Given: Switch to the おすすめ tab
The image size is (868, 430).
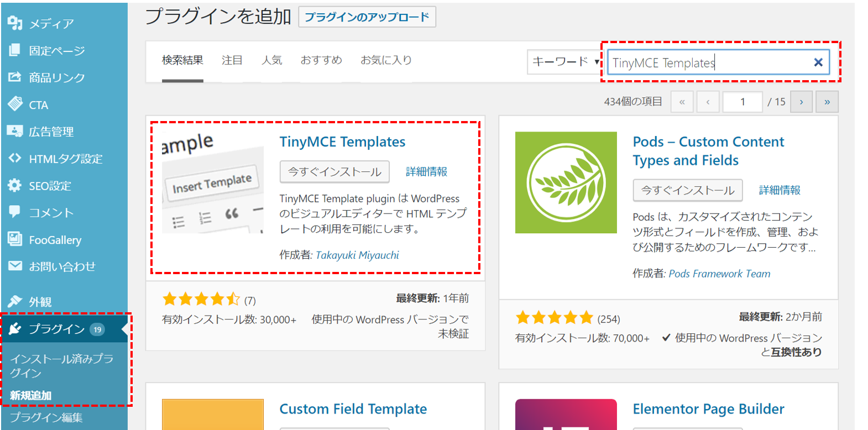Looking at the screenshot, I should 321,60.
